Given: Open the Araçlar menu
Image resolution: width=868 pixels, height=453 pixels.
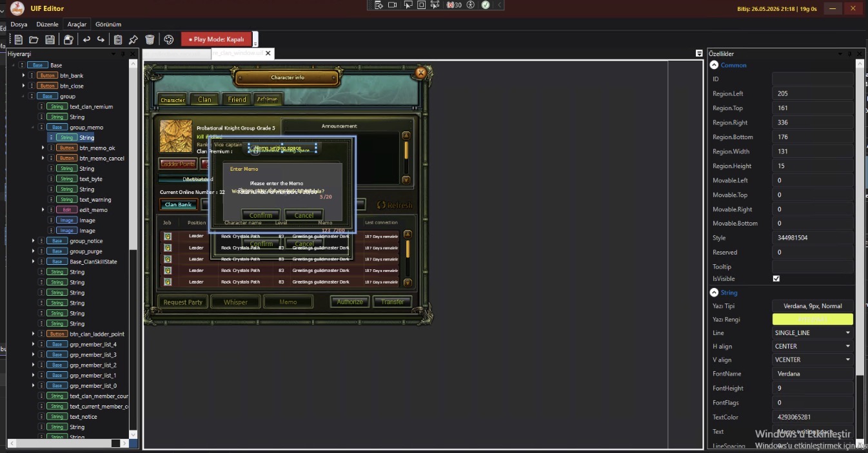Looking at the screenshot, I should pyautogui.click(x=77, y=24).
